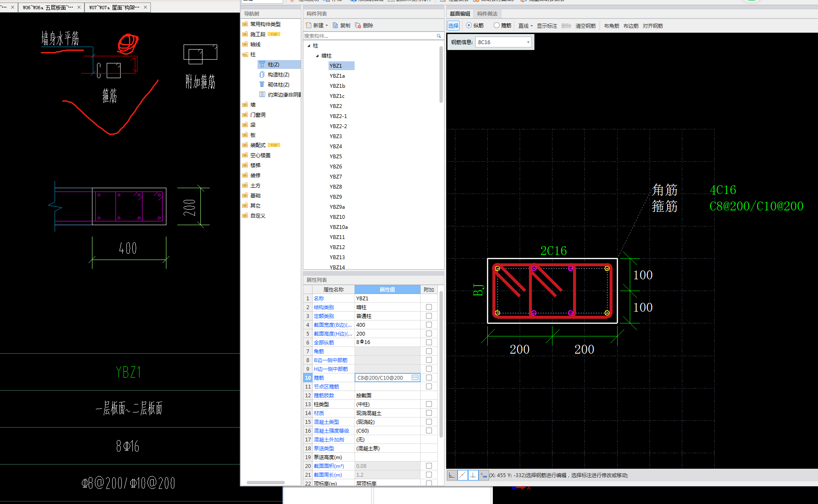The width and height of the screenshot is (818, 504).
Task: Toggle the midpoint snap icon in status bar
Action: tap(462, 475)
